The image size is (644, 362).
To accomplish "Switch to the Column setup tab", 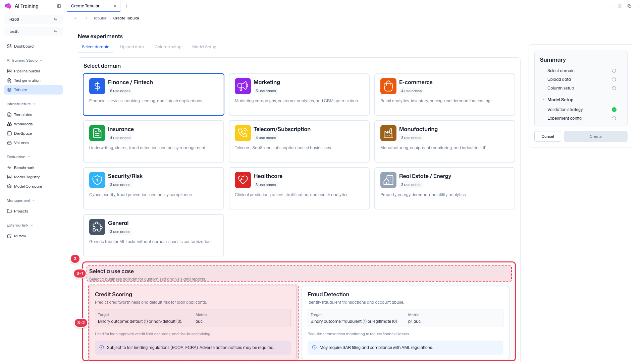I will pos(168,47).
